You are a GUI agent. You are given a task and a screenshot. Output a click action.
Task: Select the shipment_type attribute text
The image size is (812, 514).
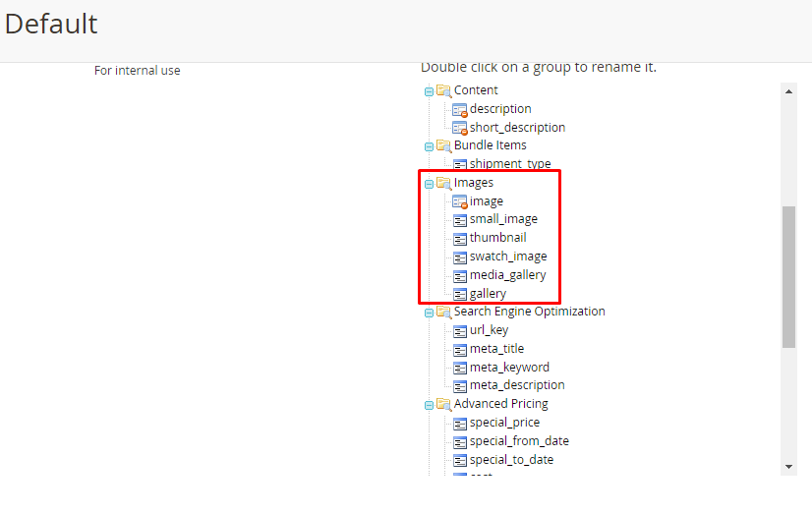pos(510,164)
